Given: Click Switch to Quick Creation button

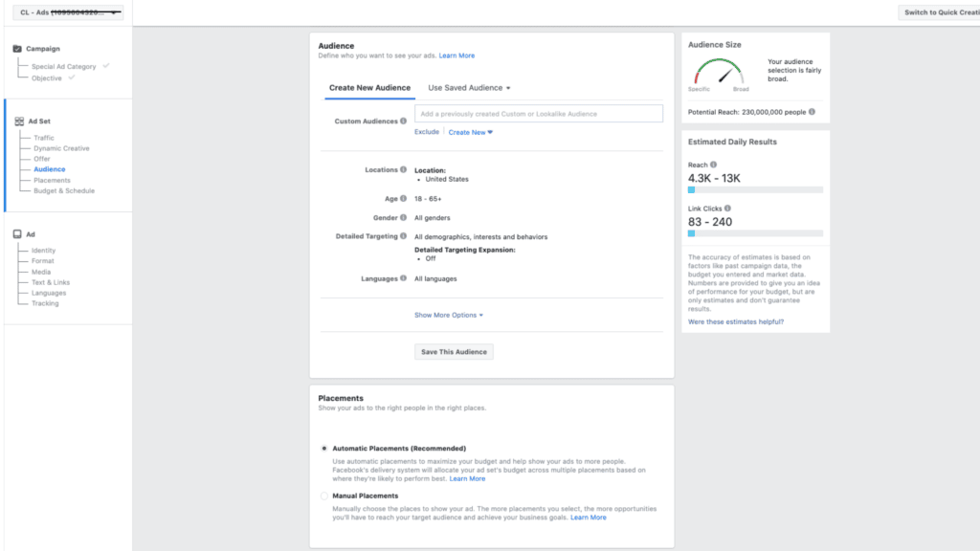Looking at the screenshot, I should pyautogui.click(x=939, y=12).
